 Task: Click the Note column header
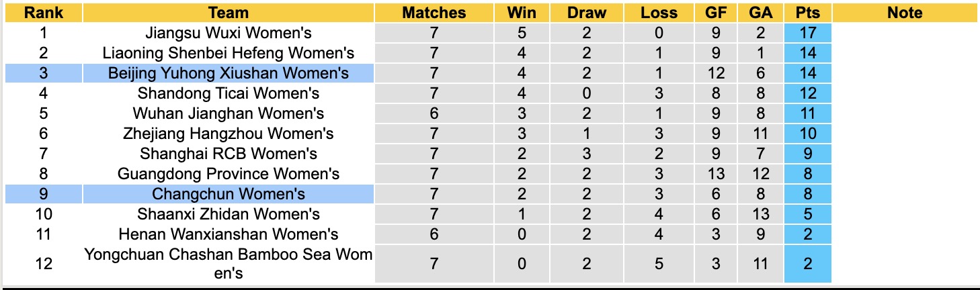[905, 13]
